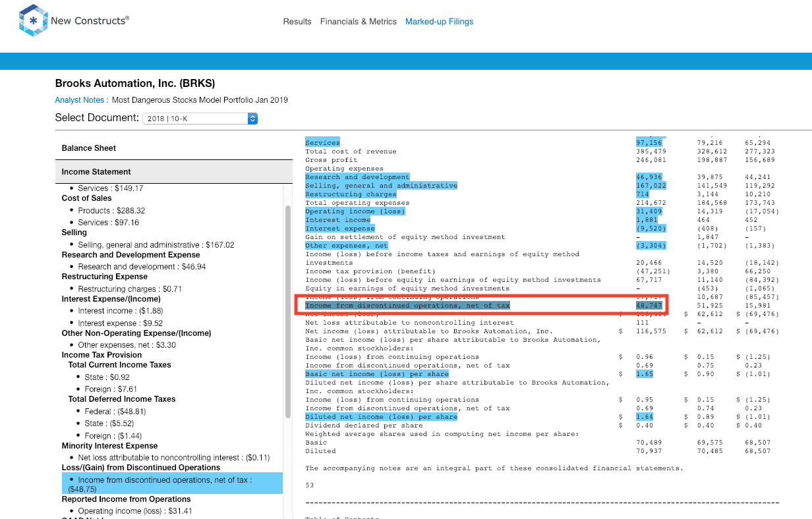Image resolution: width=812 pixels, height=519 pixels.
Task: Click the Other Non-Operating Expense/(Income) sidebar heading
Action: pyautogui.click(x=136, y=333)
